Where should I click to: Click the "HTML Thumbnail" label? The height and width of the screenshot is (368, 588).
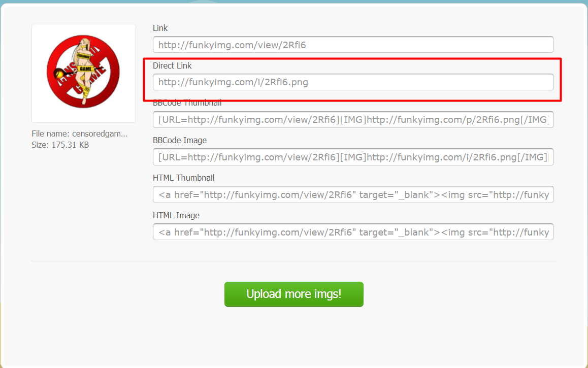[183, 178]
